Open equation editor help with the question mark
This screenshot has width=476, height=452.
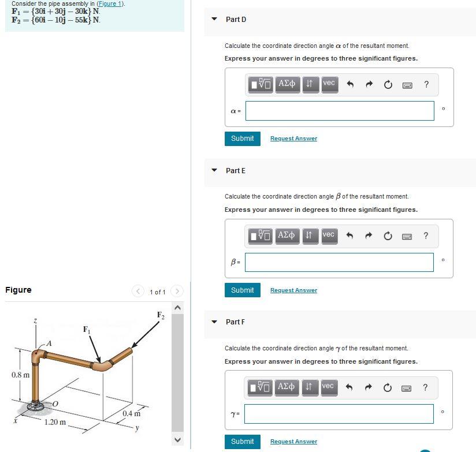(x=426, y=84)
